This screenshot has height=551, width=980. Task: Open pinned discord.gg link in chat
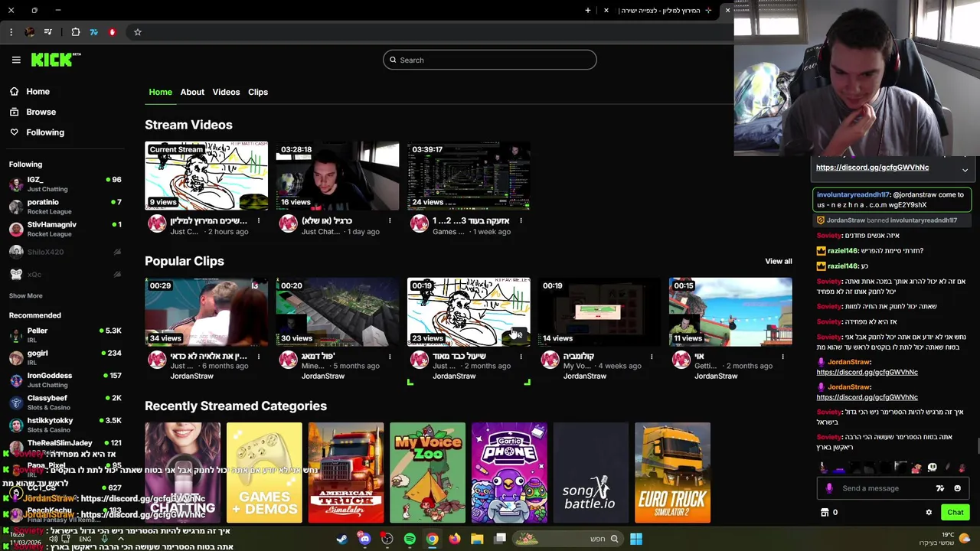coord(872,168)
